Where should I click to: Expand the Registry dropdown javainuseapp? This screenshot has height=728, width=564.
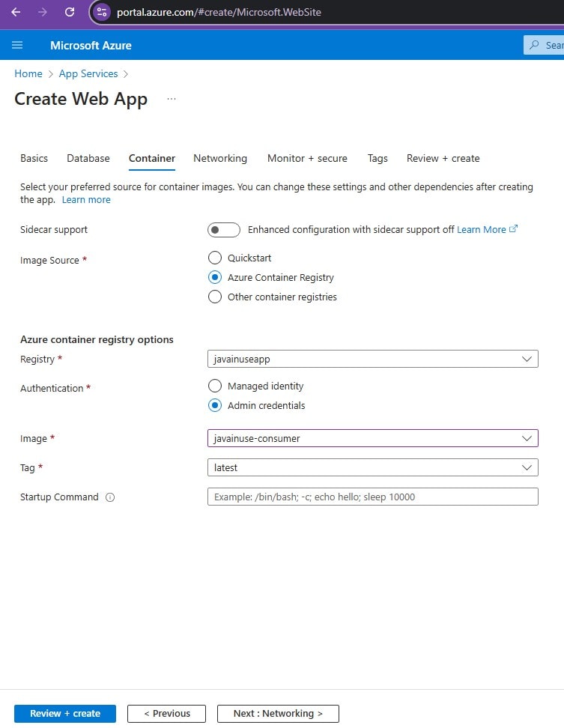373,359
